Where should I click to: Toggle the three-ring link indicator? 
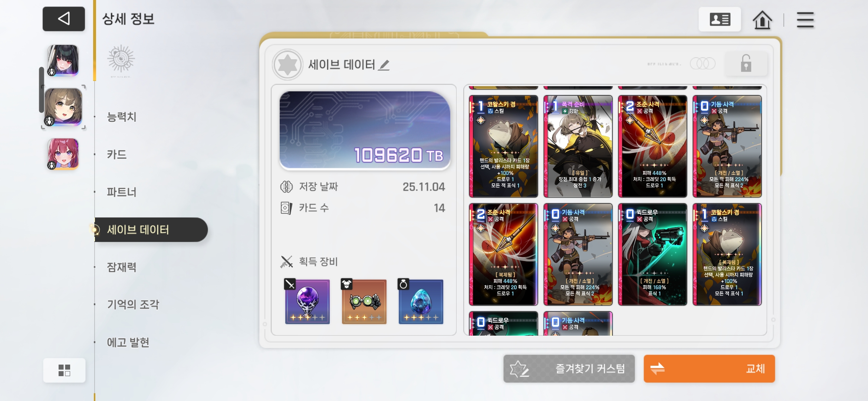pos(703,63)
